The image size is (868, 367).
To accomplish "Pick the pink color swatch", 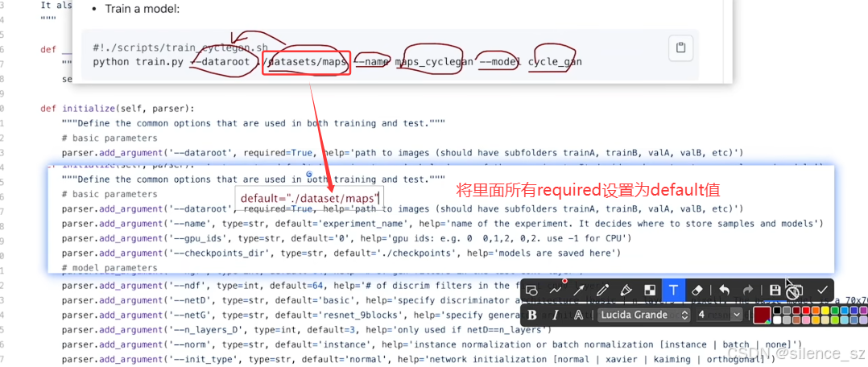I will [x=806, y=320].
